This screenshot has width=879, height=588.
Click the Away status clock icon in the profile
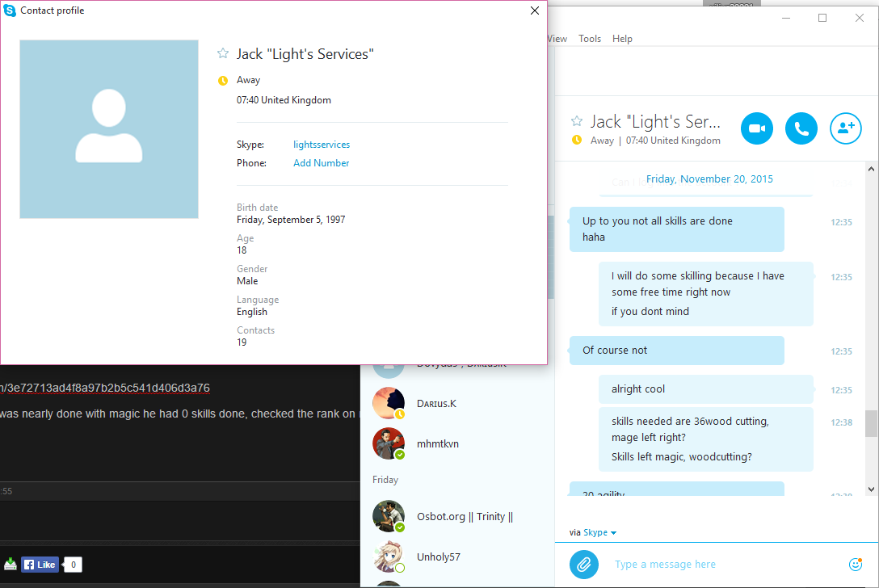pos(222,81)
